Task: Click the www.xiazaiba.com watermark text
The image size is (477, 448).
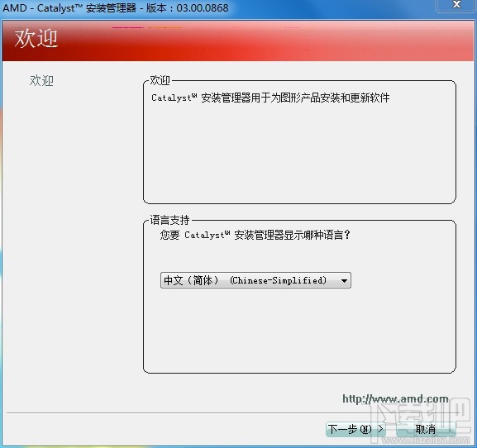Action: pos(426,440)
